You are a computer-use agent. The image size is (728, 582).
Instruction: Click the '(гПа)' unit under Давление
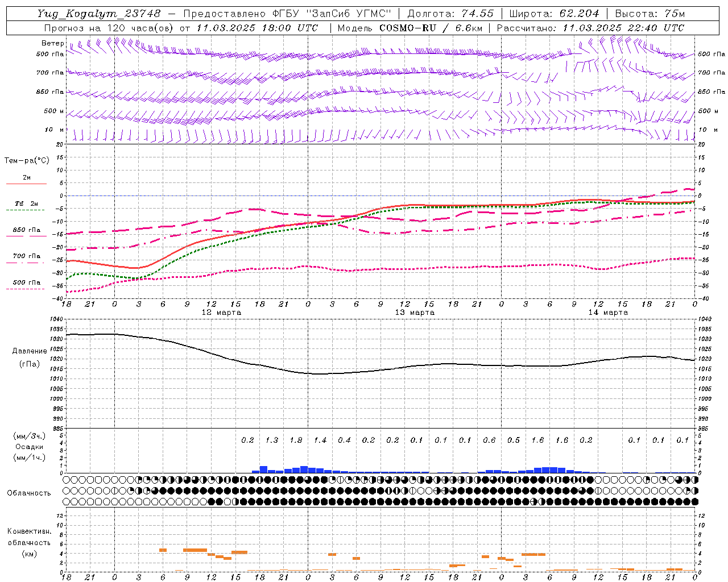28,364
